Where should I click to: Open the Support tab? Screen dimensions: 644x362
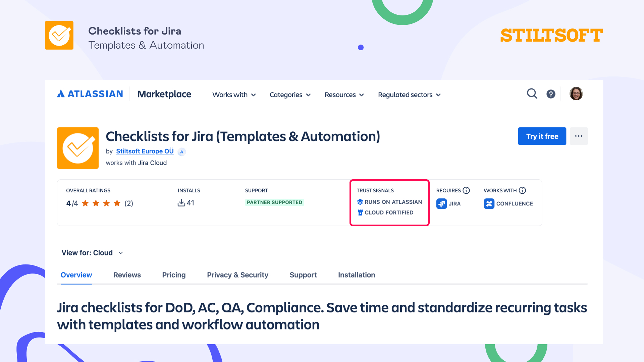point(303,275)
